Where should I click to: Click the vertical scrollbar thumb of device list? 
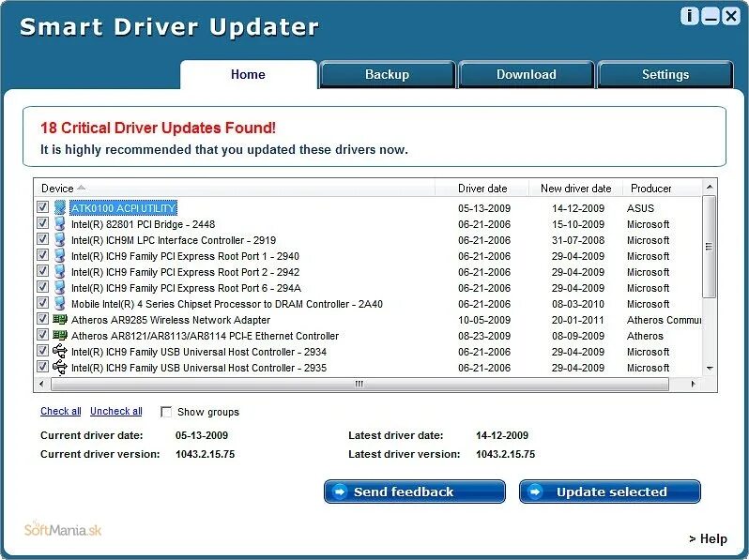(x=710, y=247)
